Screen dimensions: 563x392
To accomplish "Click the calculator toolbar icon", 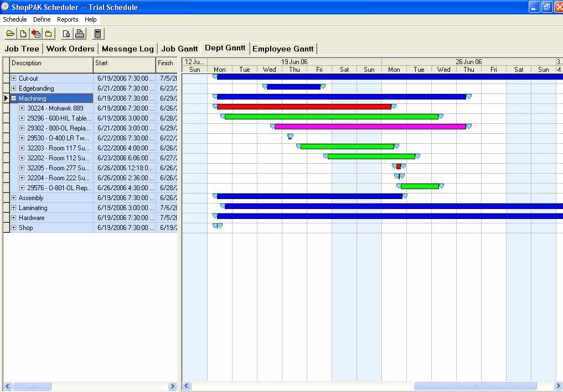I will pyautogui.click(x=97, y=34).
